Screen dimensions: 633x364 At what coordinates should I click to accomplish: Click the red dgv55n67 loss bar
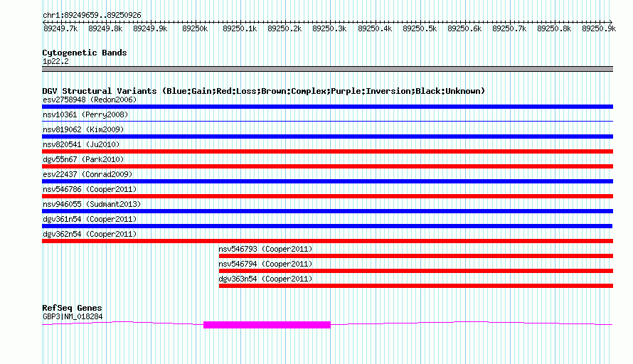click(x=327, y=166)
